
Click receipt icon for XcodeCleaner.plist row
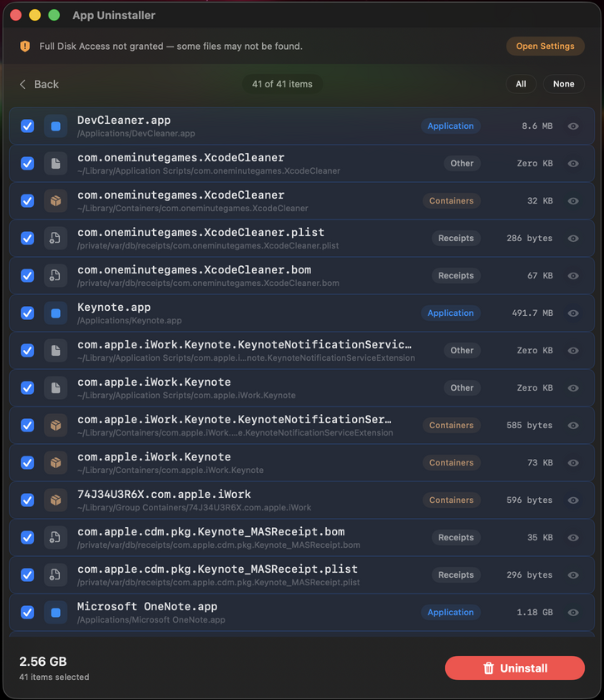pyautogui.click(x=56, y=239)
